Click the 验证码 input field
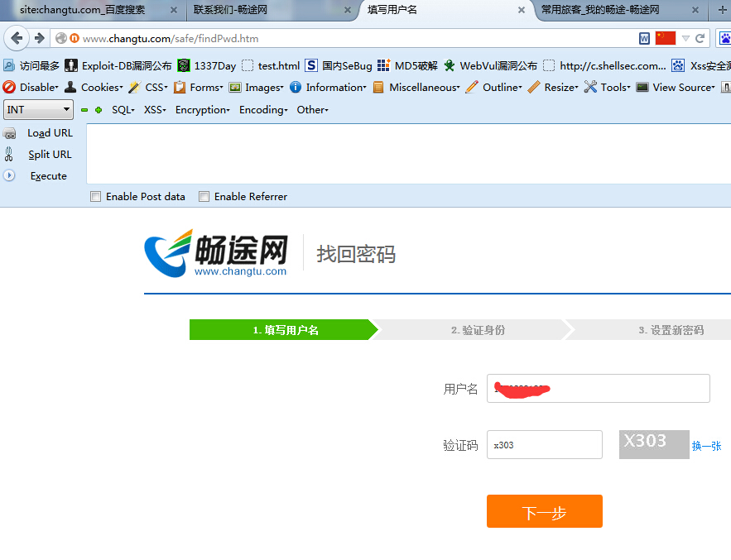This screenshot has width=731, height=560. pos(544,445)
